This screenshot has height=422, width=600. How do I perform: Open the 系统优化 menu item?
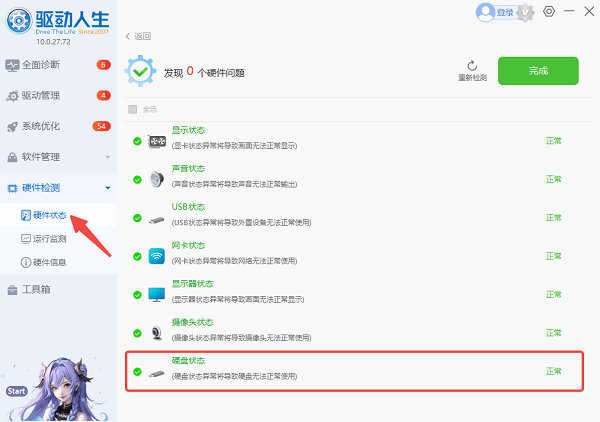58,126
